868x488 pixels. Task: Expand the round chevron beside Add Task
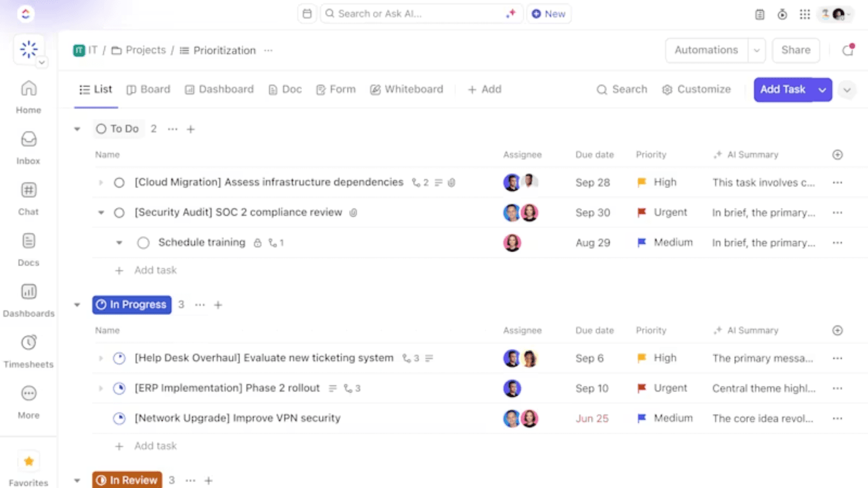coord(847,90)
